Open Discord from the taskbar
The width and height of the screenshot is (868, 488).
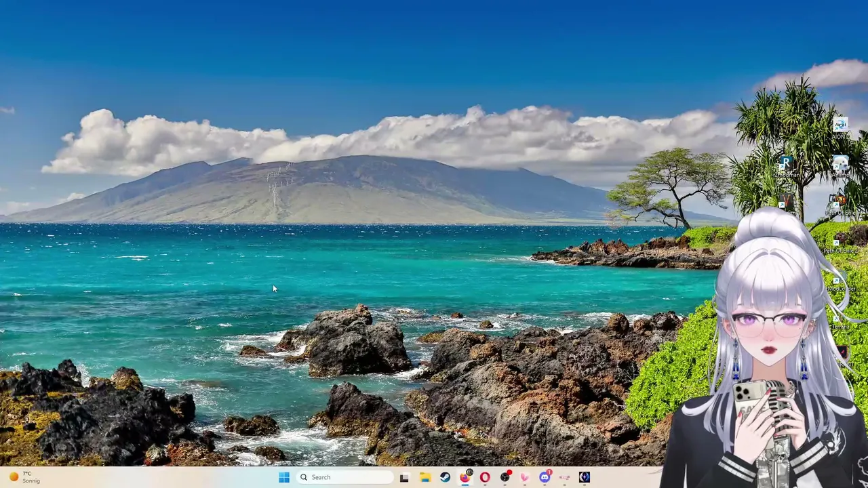[545, 477]
